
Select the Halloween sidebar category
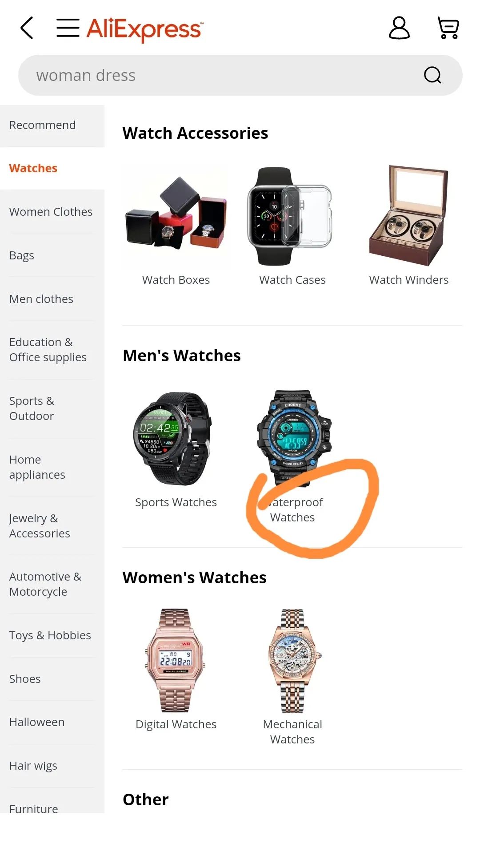point(52,722)
